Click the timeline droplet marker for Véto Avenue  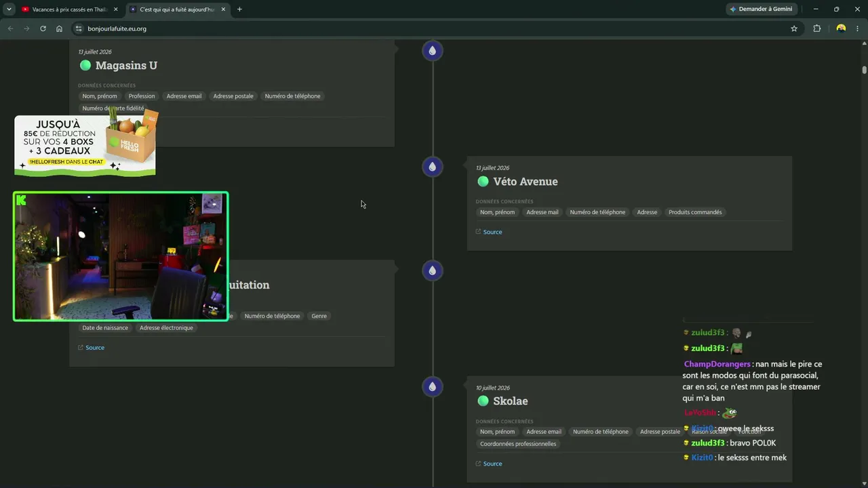pyautogui.click(x=432, y=167)
